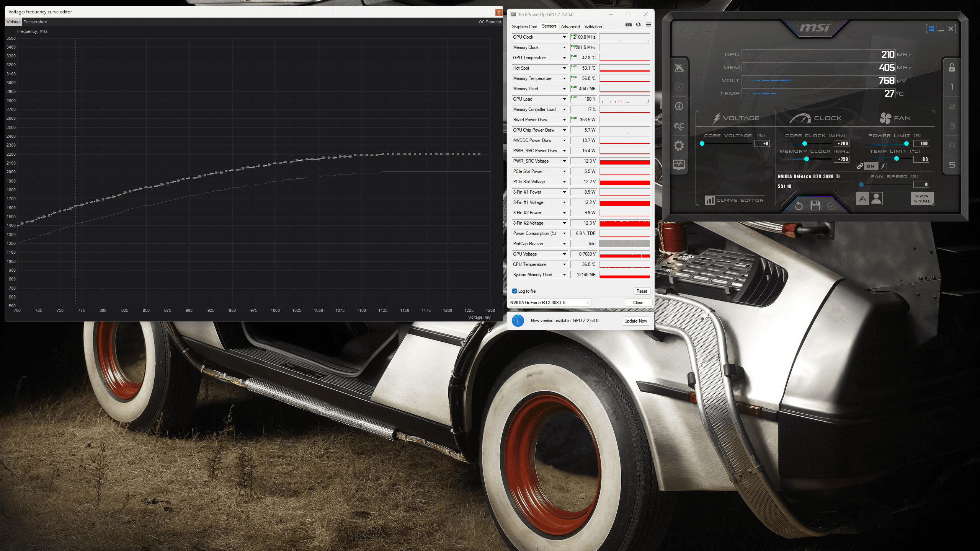Image resolution: width=980 pixels, height=551 pixels.
Task: Click the Core Clock +200 value field
Action: coord(841,143)
